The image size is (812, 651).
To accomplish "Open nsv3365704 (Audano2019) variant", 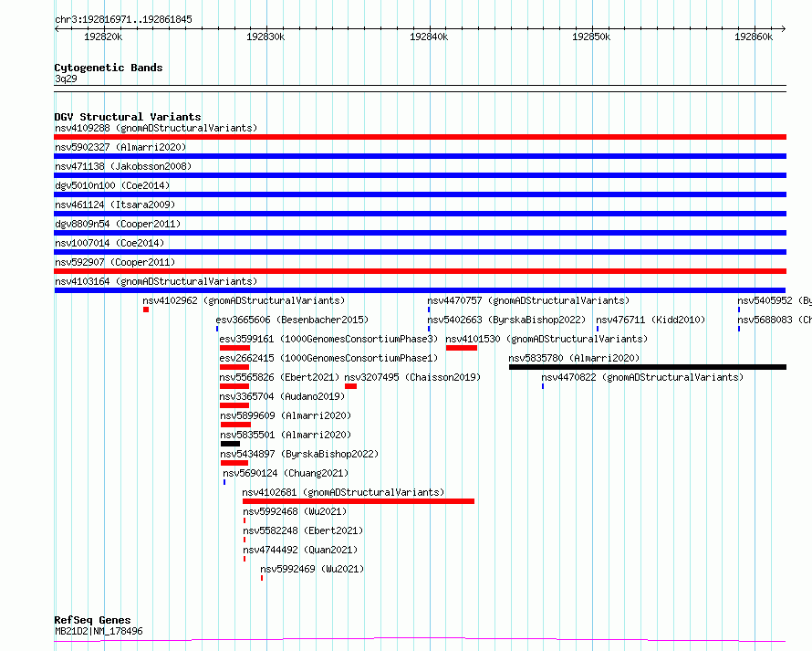I will (x=282, y=396).
